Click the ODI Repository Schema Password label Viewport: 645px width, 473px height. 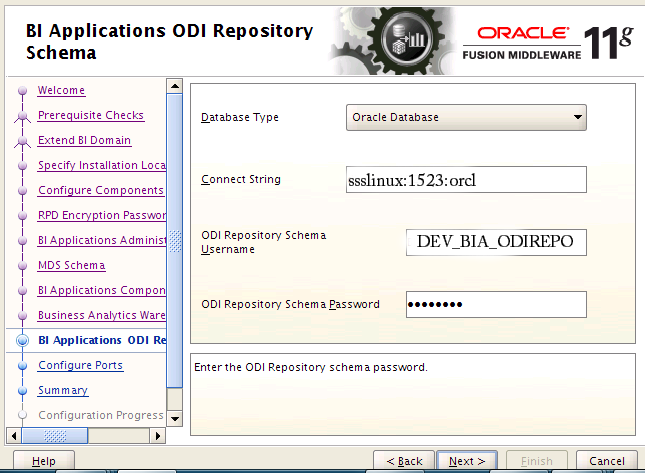(x=290, y=304)
